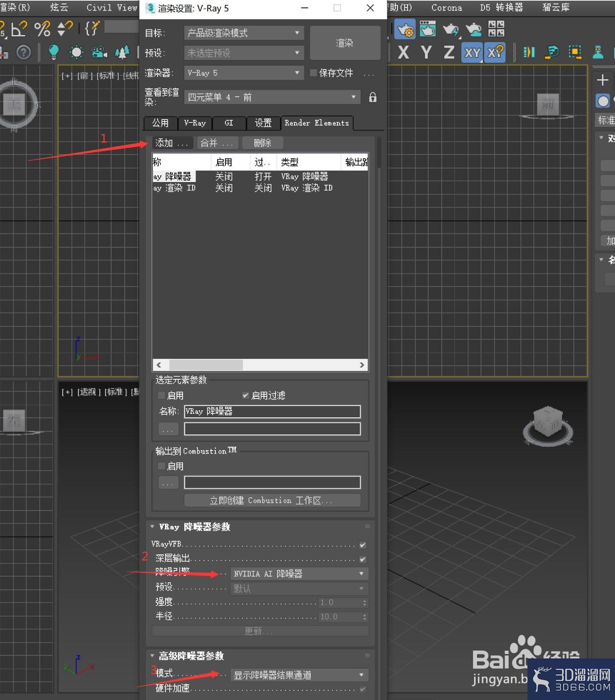The width and height of the screenshot is (615, 700).
Task: Open the Rendered Frame Window icon
Action: click(x=428, y=29)
